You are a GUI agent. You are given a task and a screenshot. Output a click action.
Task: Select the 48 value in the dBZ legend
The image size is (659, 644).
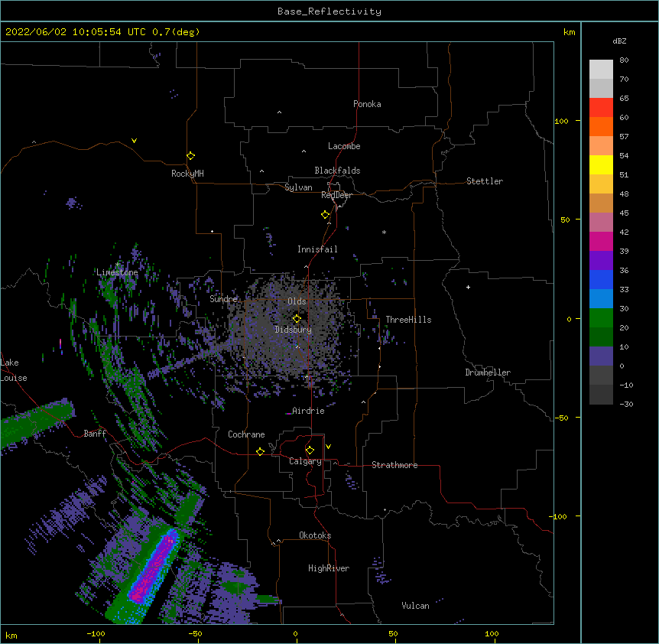point(624,194)
